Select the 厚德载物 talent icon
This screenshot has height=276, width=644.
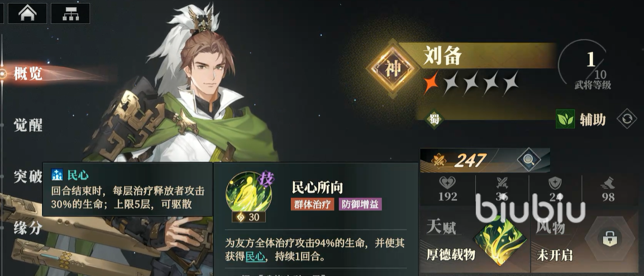click(x=500, y=241)
